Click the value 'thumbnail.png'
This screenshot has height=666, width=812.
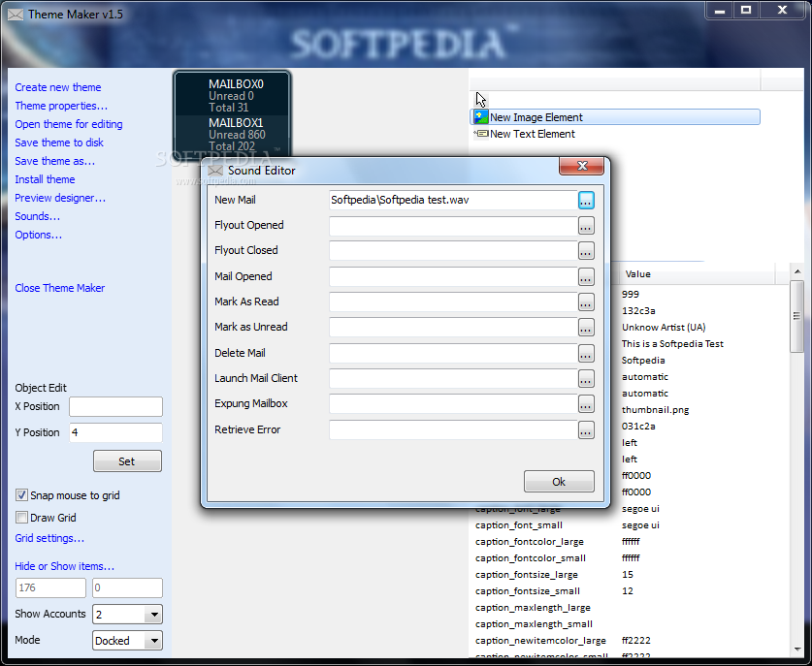tap(655, 410)
